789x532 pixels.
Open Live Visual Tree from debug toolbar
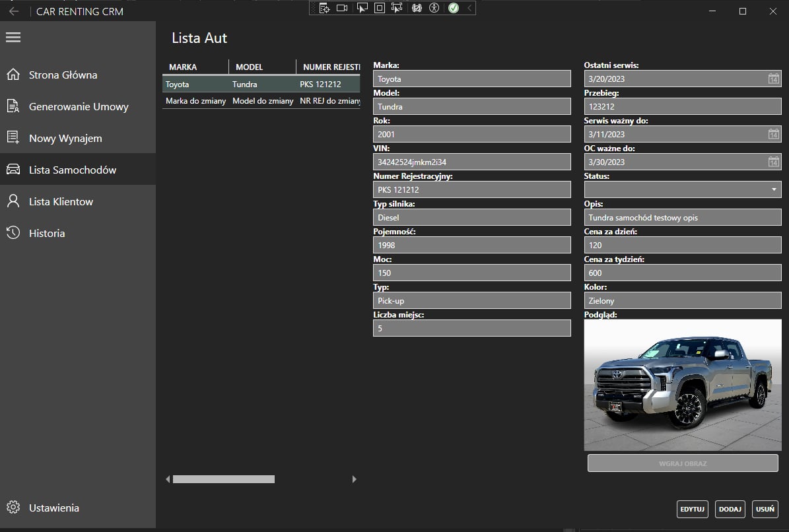pos(325,8)
